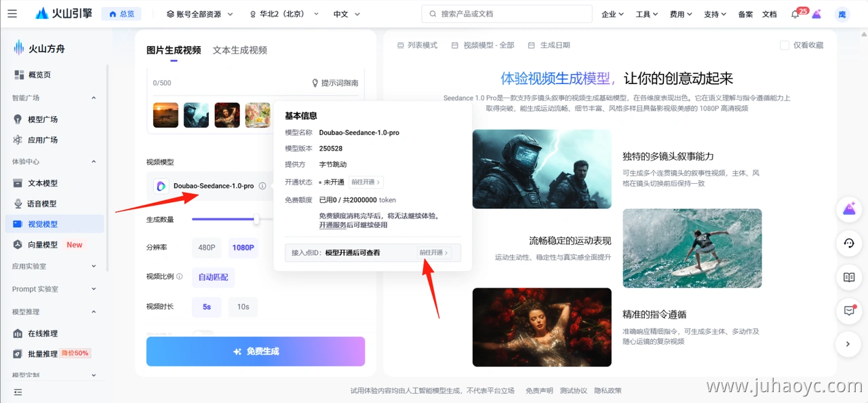Switch to 列表模式 view
This screenshot has width=868, height=403.
pos(417,45)
